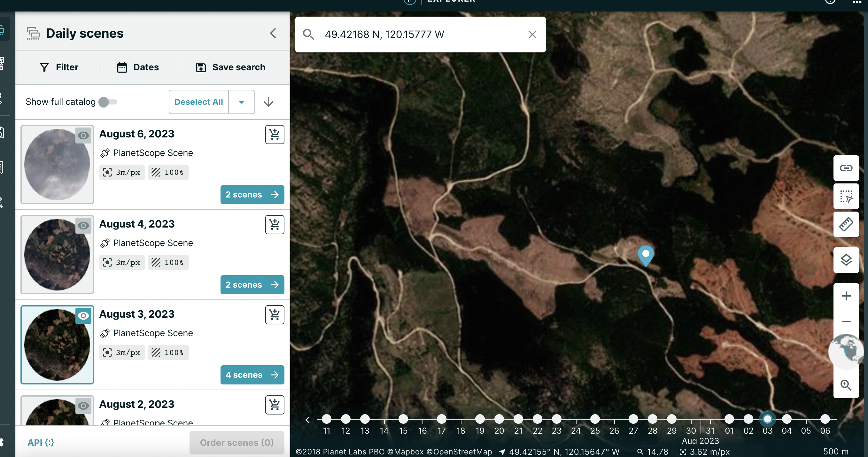The height and width of the screenshot is (457, 868).
Task: Click the PlanetScope Scene label for August 3
Action: point(153,333)
